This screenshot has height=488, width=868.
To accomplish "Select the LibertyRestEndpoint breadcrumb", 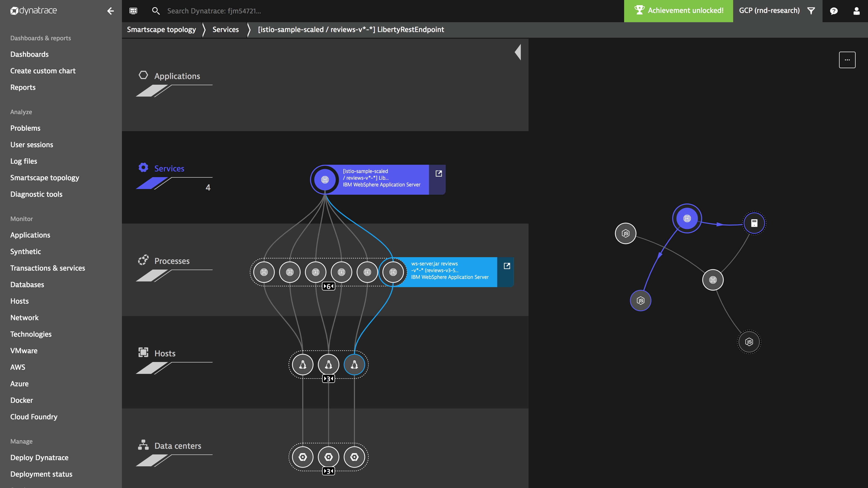I will pyautogui.click(x=351, y=30).
